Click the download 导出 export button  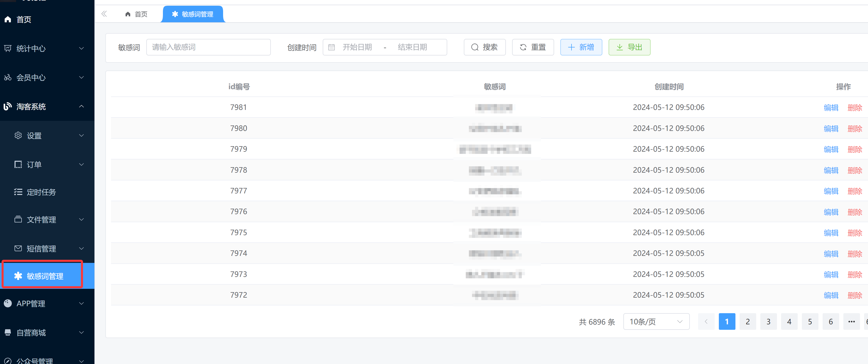(629, 47)
